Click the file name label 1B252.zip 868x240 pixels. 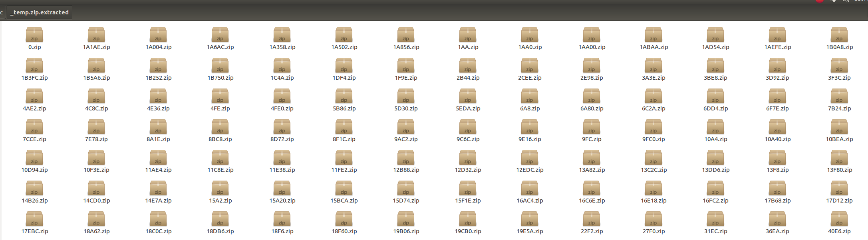click(158, 78)
